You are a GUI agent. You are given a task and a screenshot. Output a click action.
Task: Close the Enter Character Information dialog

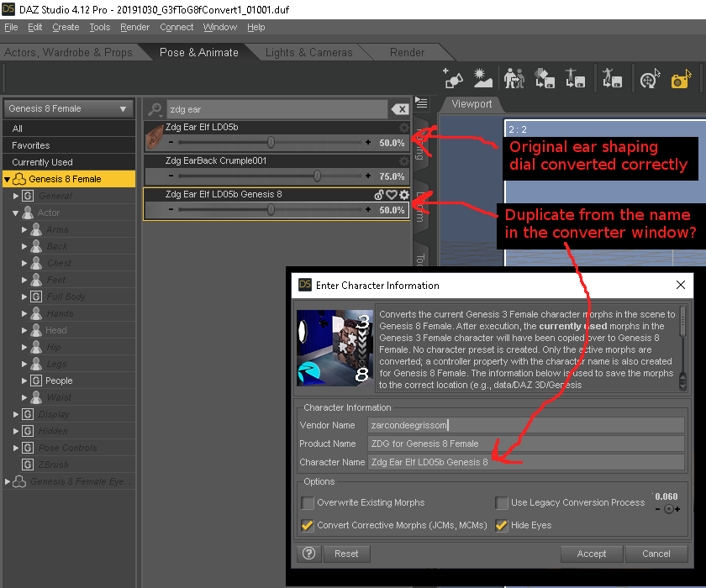681,285
